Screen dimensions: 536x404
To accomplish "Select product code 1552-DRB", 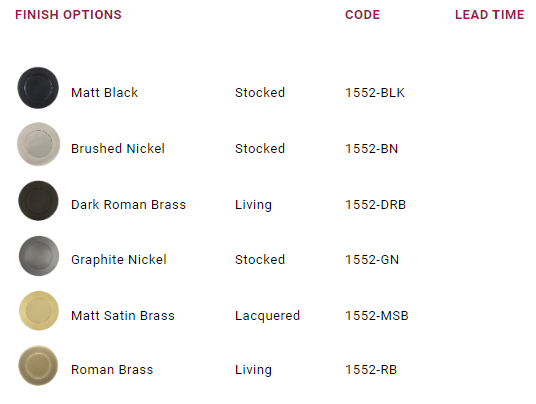I will 376,205.
